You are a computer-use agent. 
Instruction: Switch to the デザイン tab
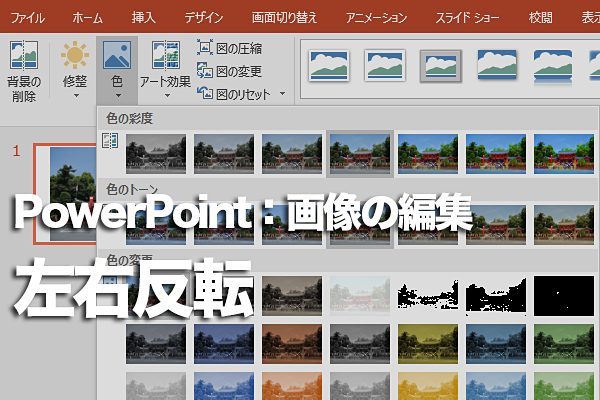pyautogui.click(x=204, y=18)
